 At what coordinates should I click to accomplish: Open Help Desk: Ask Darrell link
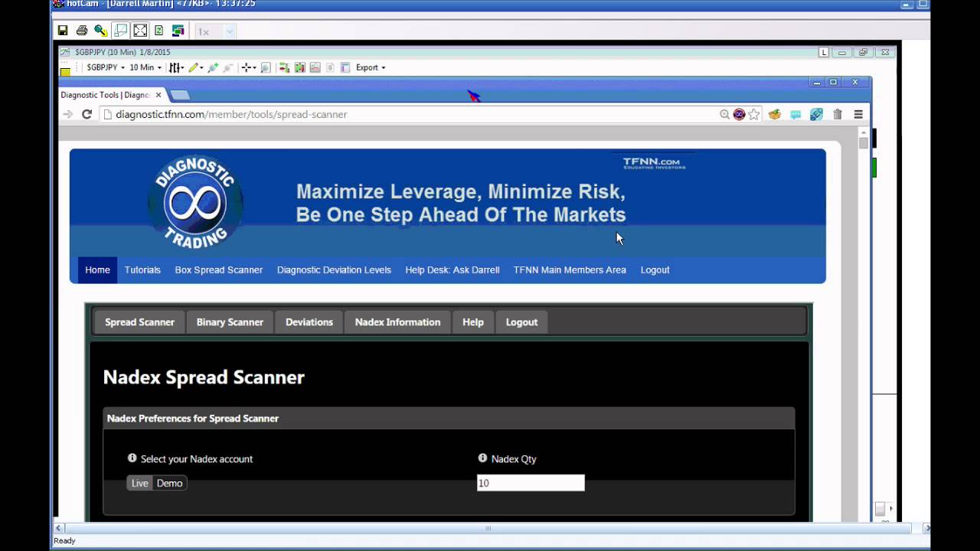click(x=452, y=270)
